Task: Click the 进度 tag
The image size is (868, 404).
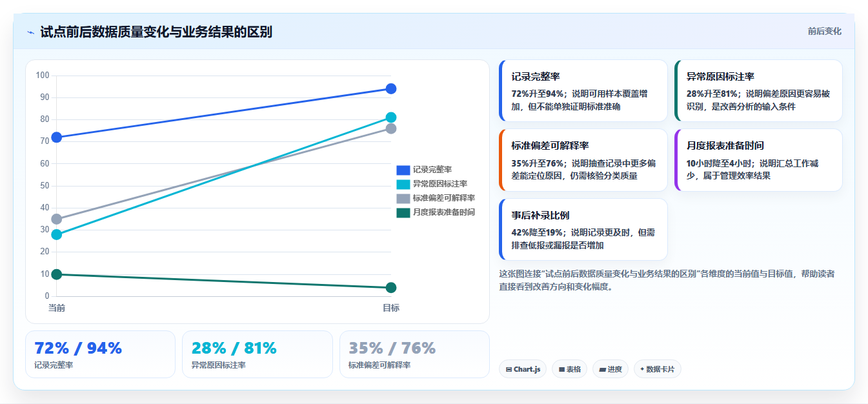Action: (611, 369)
